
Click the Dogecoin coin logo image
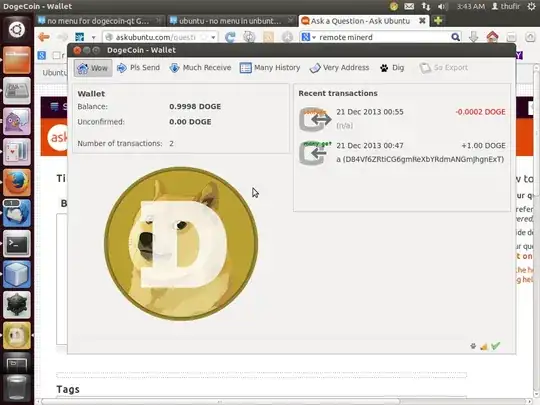pyautogui.click(x=181, y=243)
